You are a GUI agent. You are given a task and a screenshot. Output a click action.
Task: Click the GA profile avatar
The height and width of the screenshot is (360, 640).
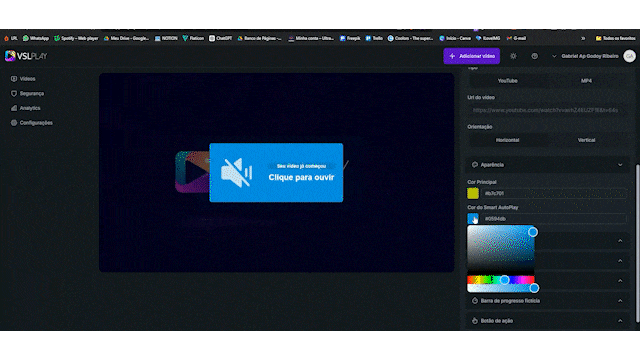[x=629, y=56]
